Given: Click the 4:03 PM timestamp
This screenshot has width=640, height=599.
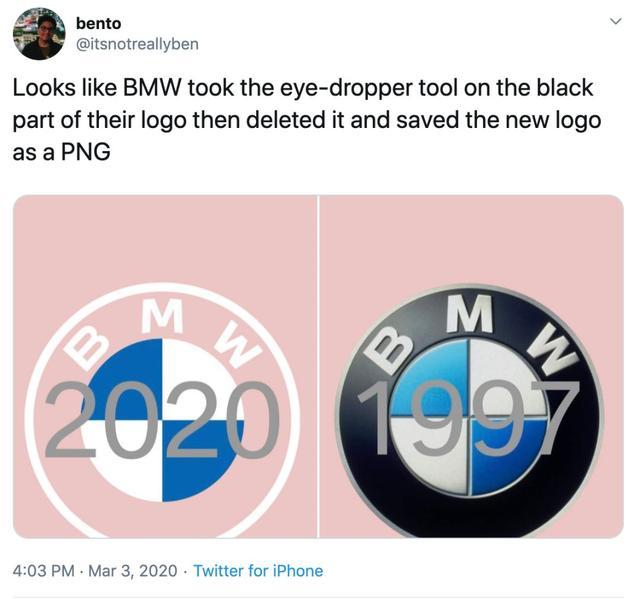Looking at the screenshot, I should pyautogui.click(x=44, y=570).
